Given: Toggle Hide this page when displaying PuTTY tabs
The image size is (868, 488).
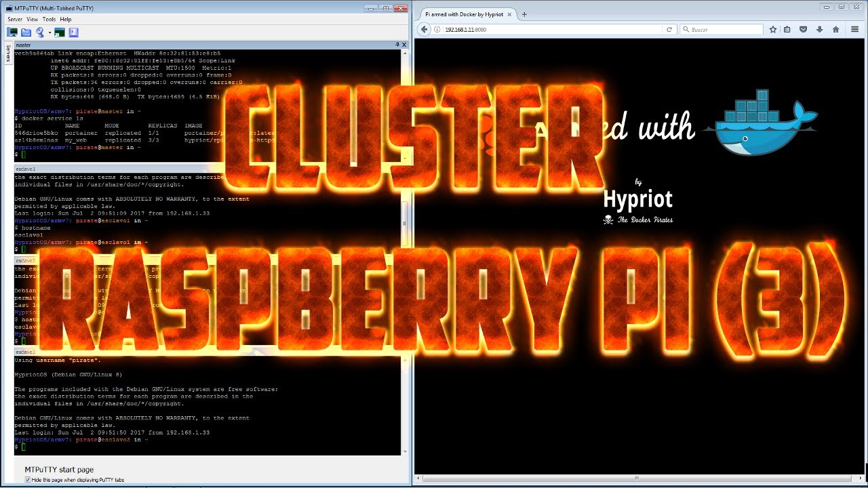Looking at the screenshot, I should [28, 480].
